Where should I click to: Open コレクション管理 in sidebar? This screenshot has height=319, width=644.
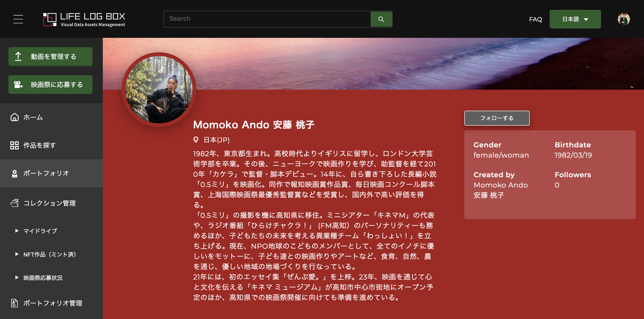[x=51, y=203]
